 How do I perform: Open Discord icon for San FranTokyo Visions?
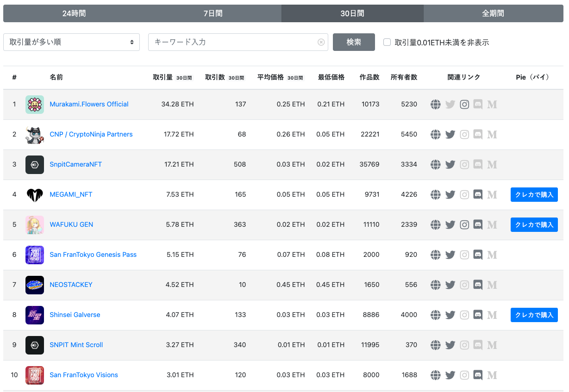coord(478,375)
